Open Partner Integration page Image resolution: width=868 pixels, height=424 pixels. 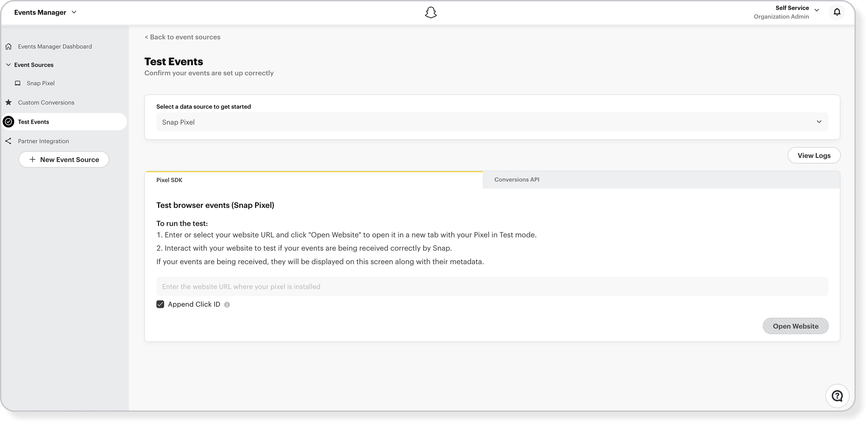43,141
